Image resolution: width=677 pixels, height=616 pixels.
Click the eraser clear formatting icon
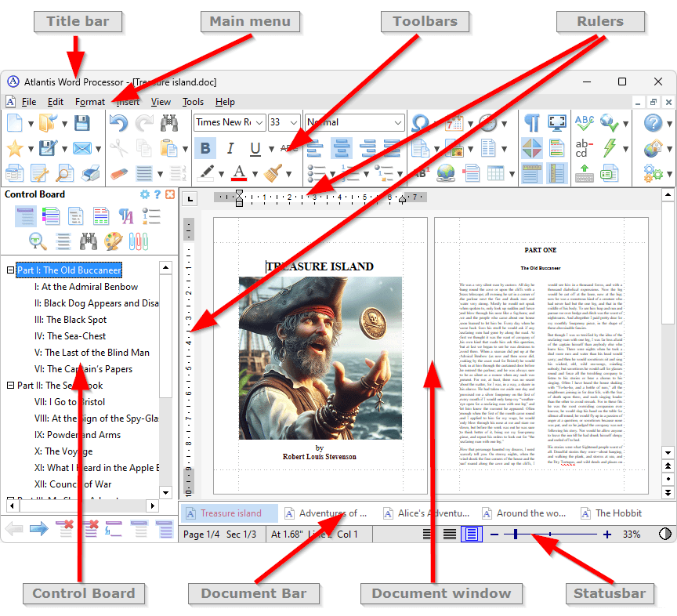119,174
